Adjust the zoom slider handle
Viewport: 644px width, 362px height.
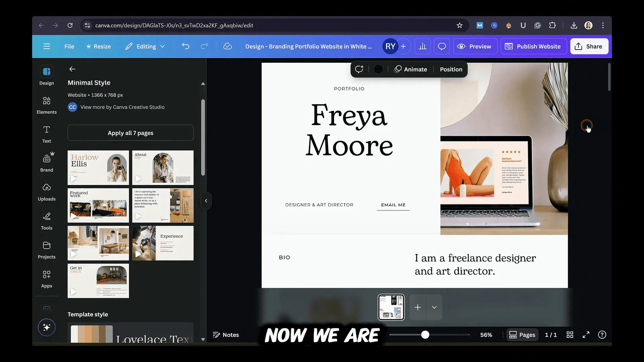pos(425,335)
